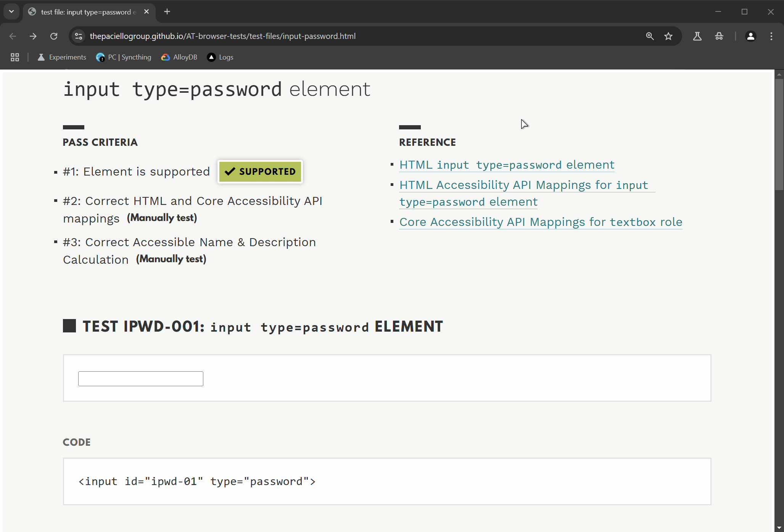
Task: Open the tab search dropdown arrow
Action: pos(11,11)
